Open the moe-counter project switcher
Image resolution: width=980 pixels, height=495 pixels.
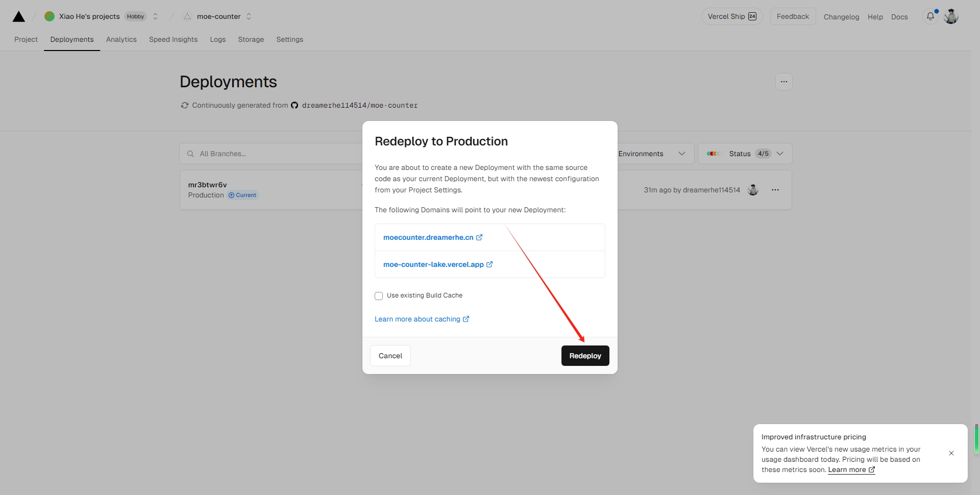tap(249, 16)
